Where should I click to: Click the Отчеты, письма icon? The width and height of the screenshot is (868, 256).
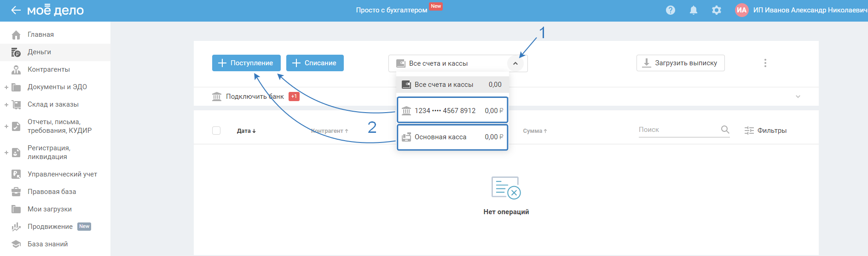click(16, 126)
